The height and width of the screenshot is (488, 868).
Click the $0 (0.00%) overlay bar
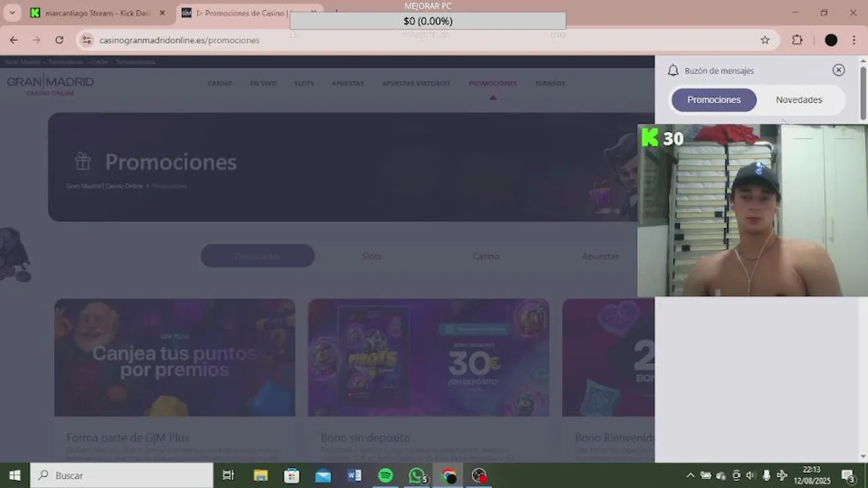tap(428, 21)
